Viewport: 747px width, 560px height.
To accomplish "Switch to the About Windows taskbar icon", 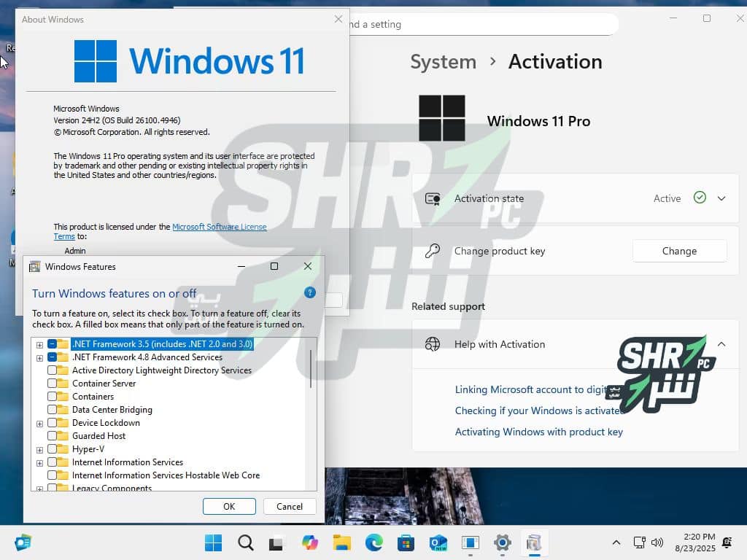I will (471, 542).
